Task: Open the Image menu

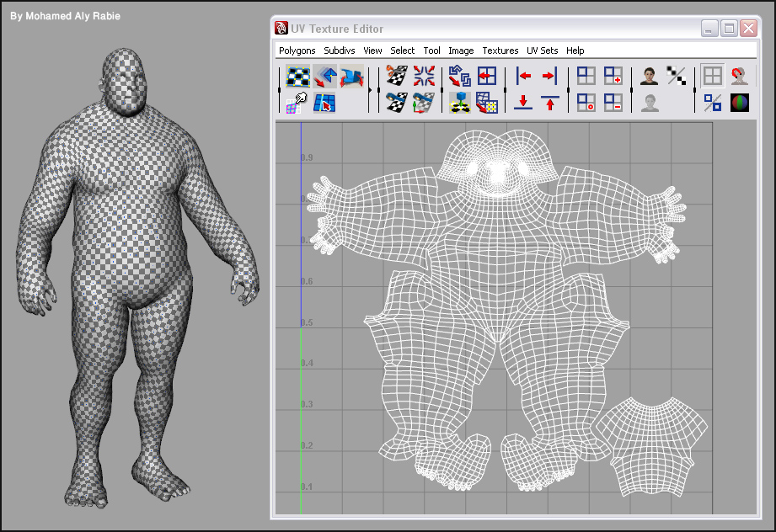Action: pos(461,51)
